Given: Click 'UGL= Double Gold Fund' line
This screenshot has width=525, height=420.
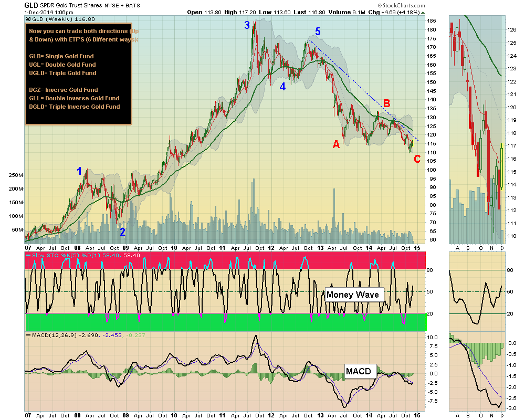Looking at the screenshot, I should point(62,65).
